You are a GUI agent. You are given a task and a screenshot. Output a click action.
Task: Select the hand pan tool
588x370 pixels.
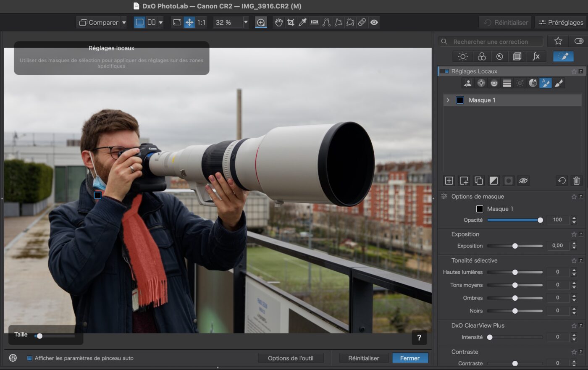coord(278,22)
